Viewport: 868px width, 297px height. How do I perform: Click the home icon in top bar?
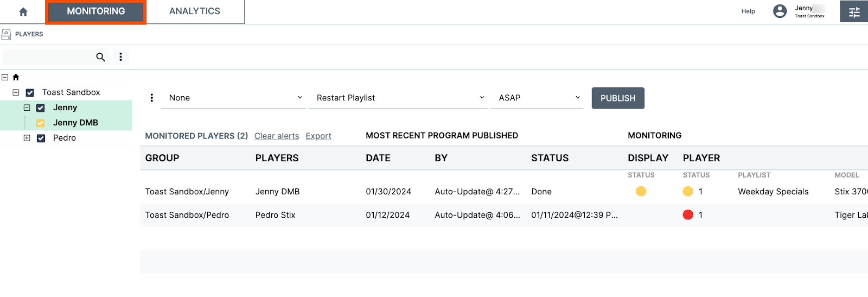click(x=23, y=11)
